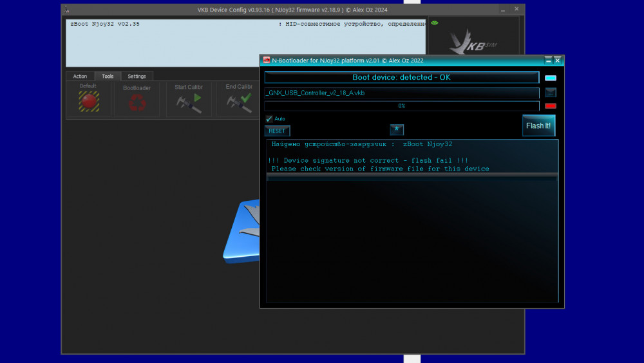Switch to the Action tab
Image resolution: width=644 pixels, height=363 pixels.
pos(80,76)
